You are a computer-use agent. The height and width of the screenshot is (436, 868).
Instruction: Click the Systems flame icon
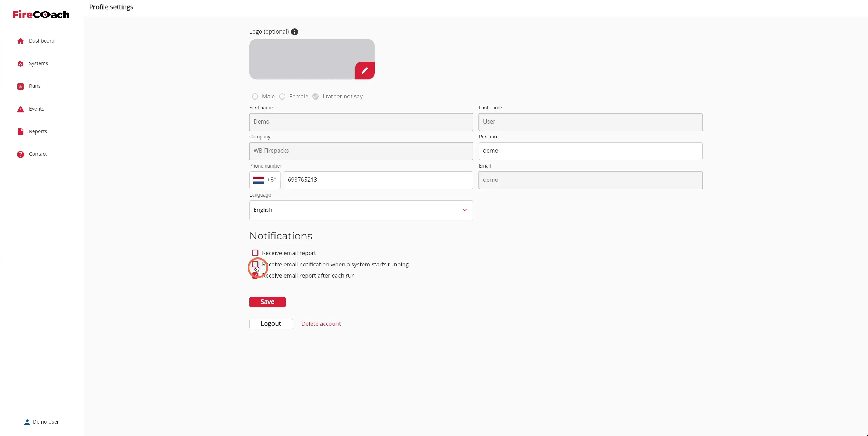pyautogui.click(x=21, y=64)
